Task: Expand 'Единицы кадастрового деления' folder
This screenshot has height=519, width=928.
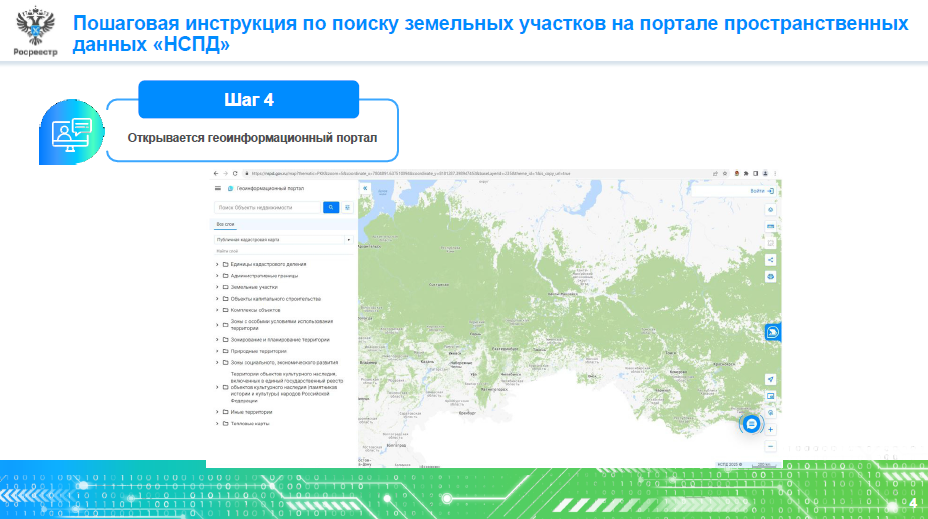Action: (217, 264)
